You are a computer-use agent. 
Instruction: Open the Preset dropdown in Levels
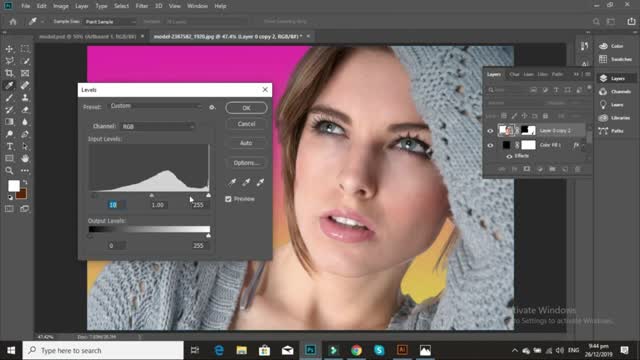coord(156,106)
